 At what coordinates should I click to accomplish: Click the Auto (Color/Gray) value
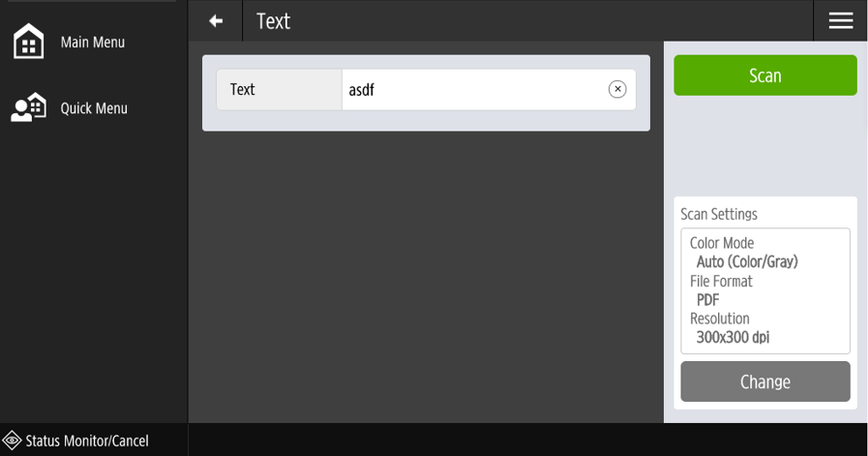(x=747, y=261)
